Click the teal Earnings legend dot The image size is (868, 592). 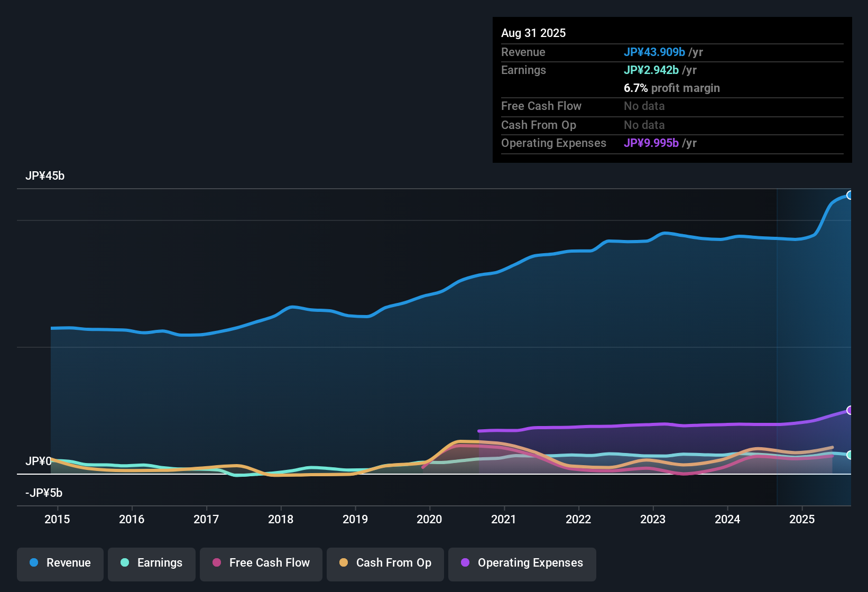[x=125, y=563]
